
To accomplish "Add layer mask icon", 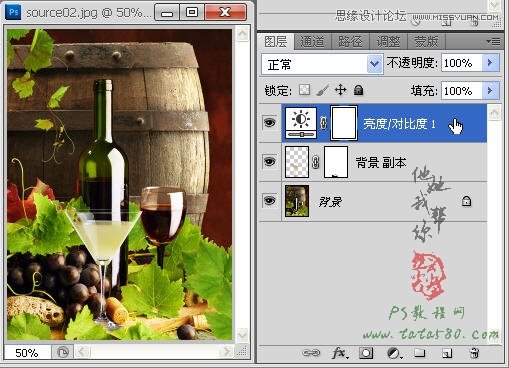I will (366, 353).
